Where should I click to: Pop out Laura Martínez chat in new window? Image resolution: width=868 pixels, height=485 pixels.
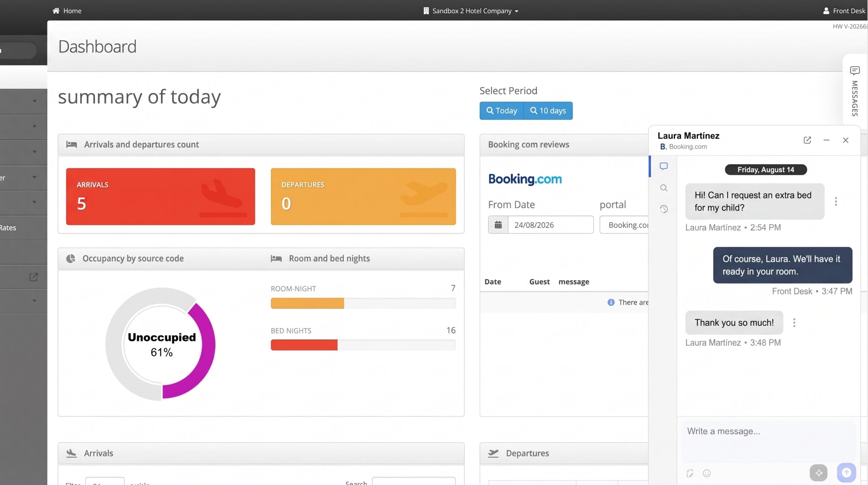(x=807, y=140)
